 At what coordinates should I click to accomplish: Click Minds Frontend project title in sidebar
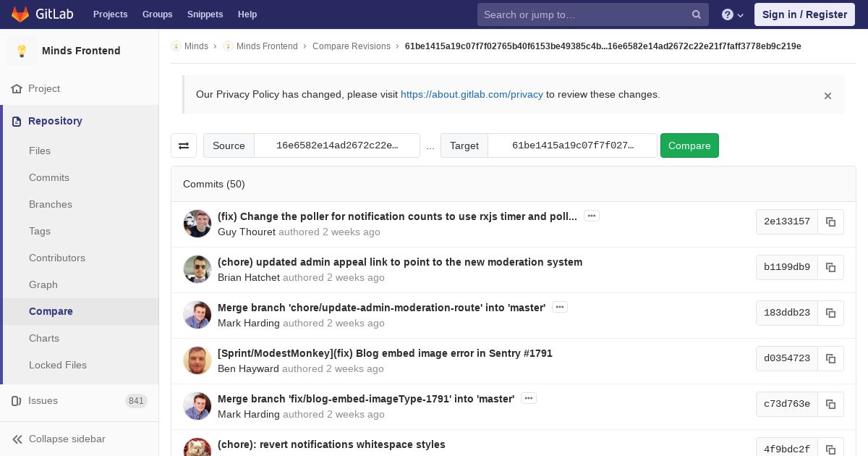point(81,51)
